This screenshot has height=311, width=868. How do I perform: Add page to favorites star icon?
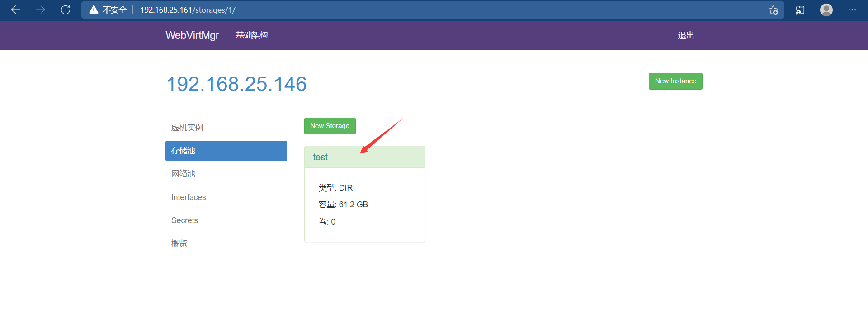(x=773, y=10)
